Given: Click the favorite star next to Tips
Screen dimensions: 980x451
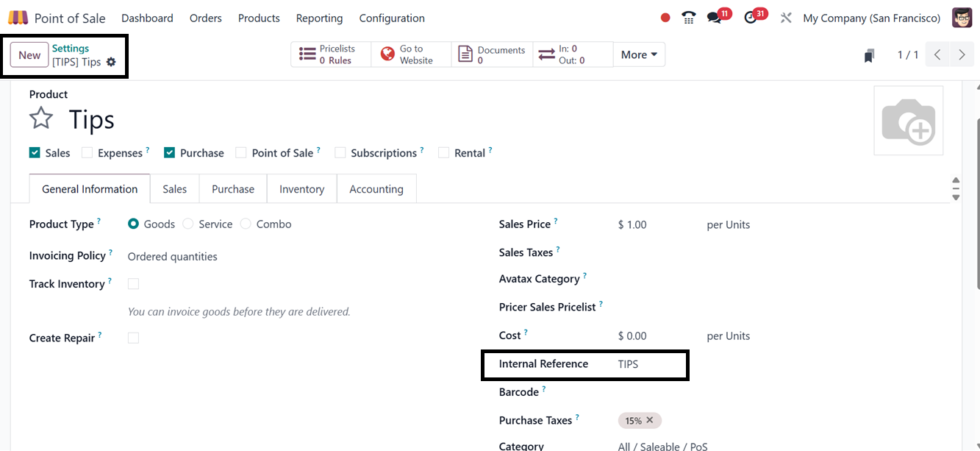Looking at the screenshot, I should [41, 118].
